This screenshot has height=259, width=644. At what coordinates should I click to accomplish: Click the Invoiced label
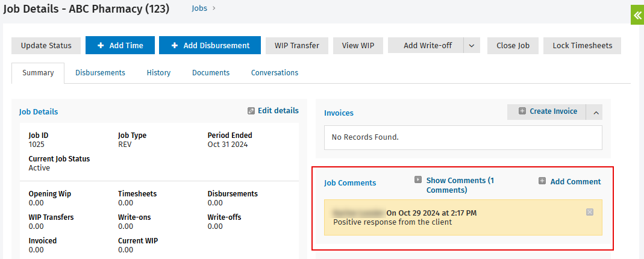coord(43,240)
